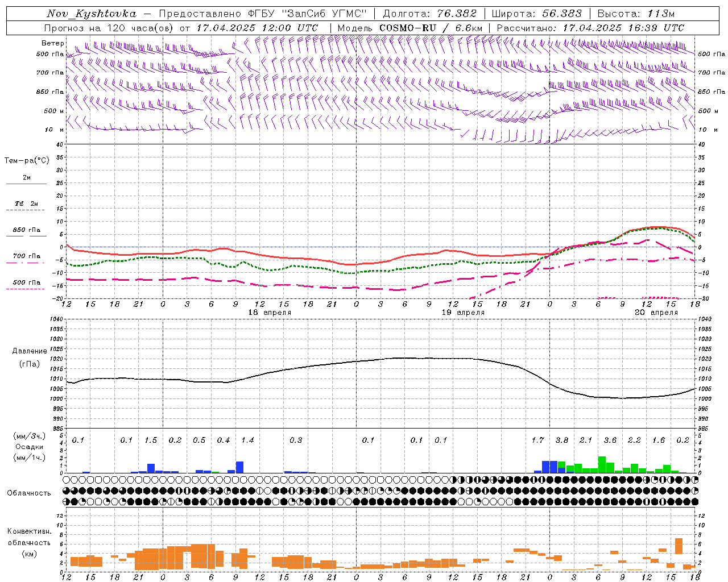Select the Td 2м dew point legend
The width and height of the screenshot is (728, 582).
(26, 204)
